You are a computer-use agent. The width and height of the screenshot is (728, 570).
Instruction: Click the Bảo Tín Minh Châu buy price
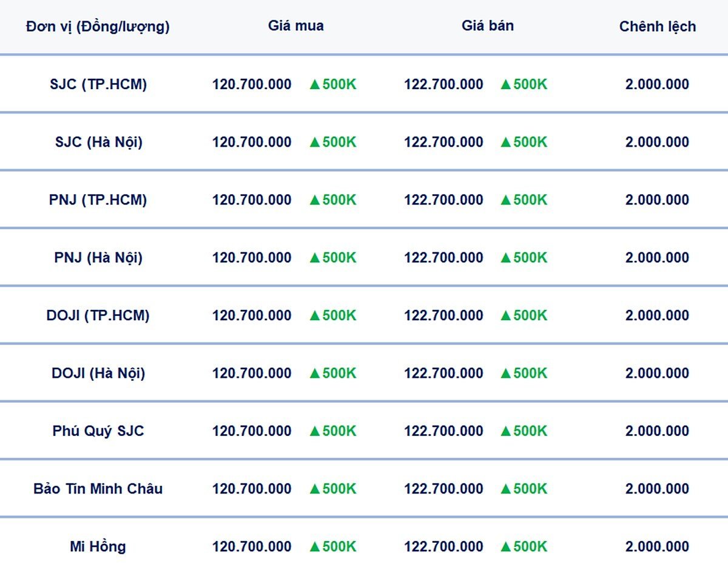coord(252,489)
